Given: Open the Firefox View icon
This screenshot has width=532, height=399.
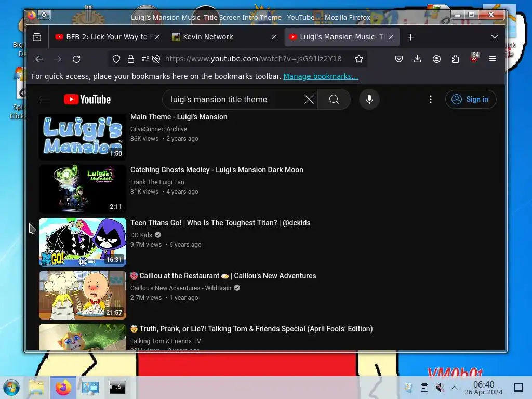Looking at the screenshot, I should tap(37, 37).
